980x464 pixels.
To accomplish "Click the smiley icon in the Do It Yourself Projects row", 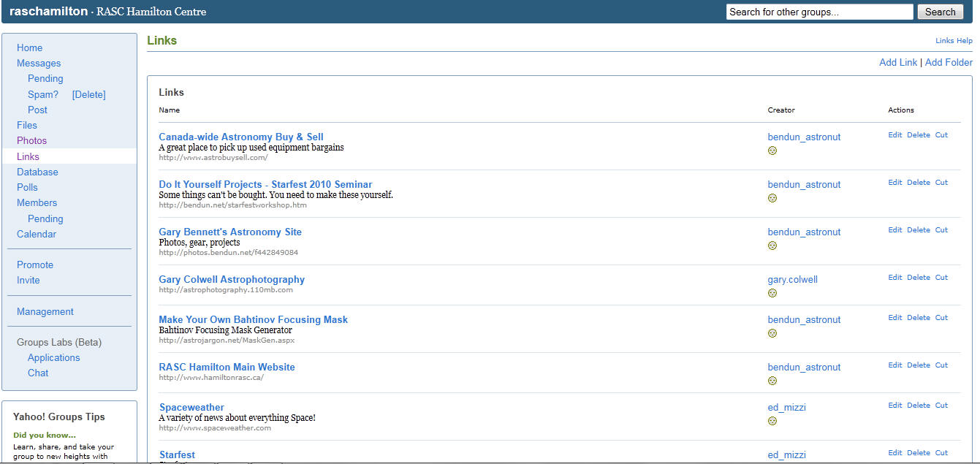I will (x=772, y=198).
